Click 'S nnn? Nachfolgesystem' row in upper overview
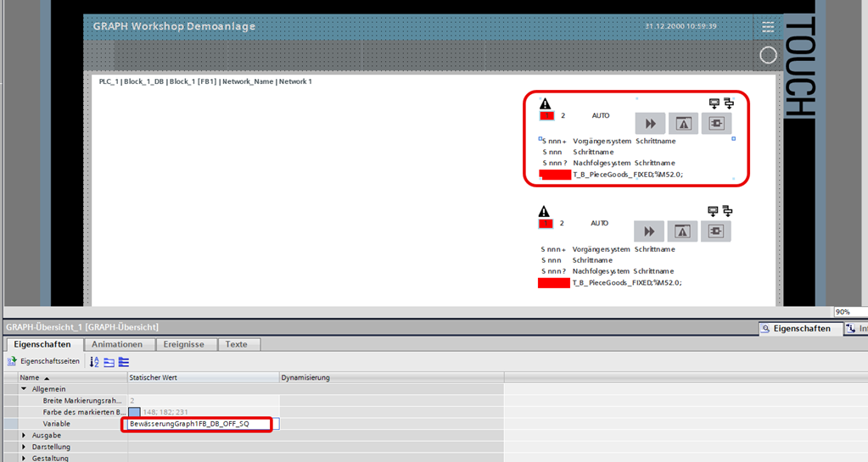The height and width of the screenshot is (462, 868). 608,164
